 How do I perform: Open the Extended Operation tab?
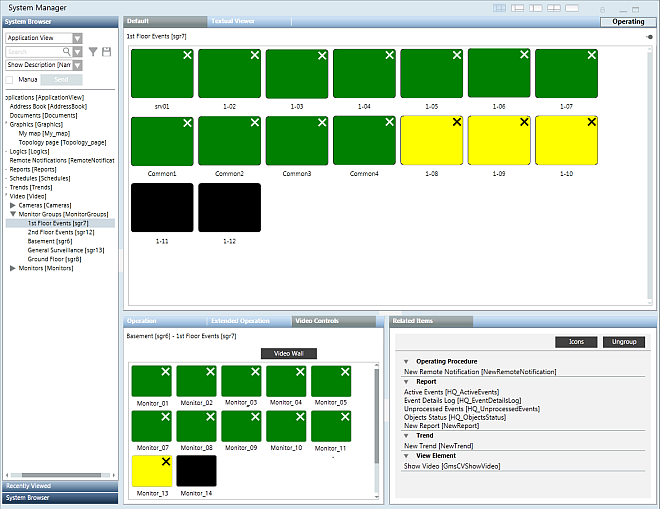click(240, 321)
